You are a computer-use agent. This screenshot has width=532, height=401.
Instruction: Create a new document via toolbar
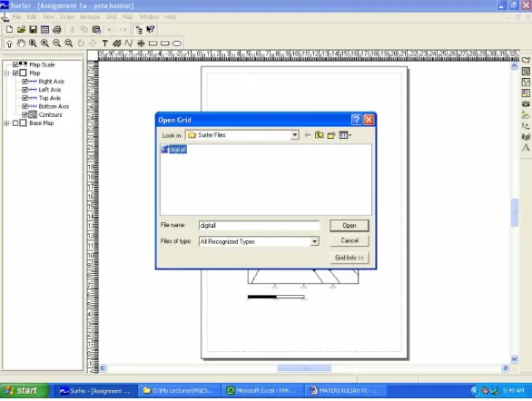[x=9, y=30]
